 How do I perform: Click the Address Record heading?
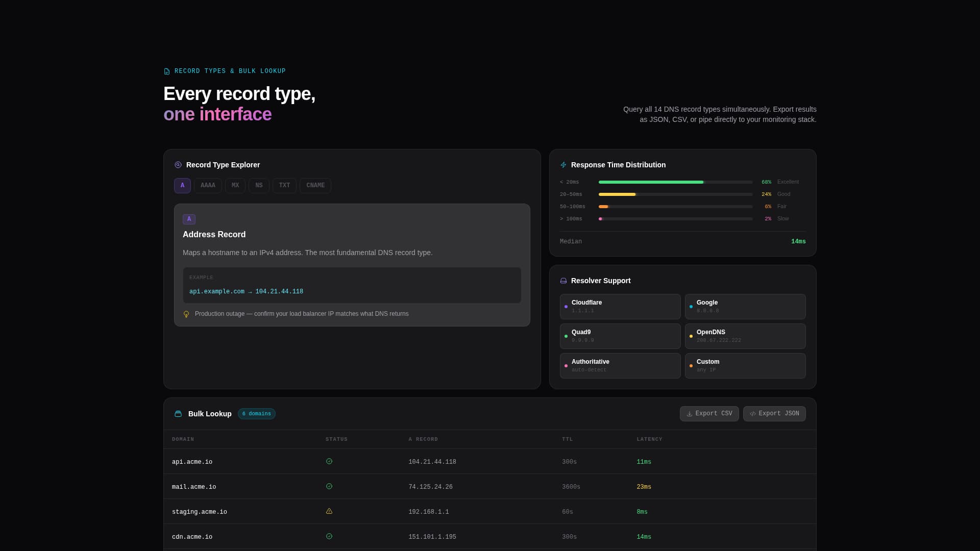pyautogui.click(x=214, y=235)
